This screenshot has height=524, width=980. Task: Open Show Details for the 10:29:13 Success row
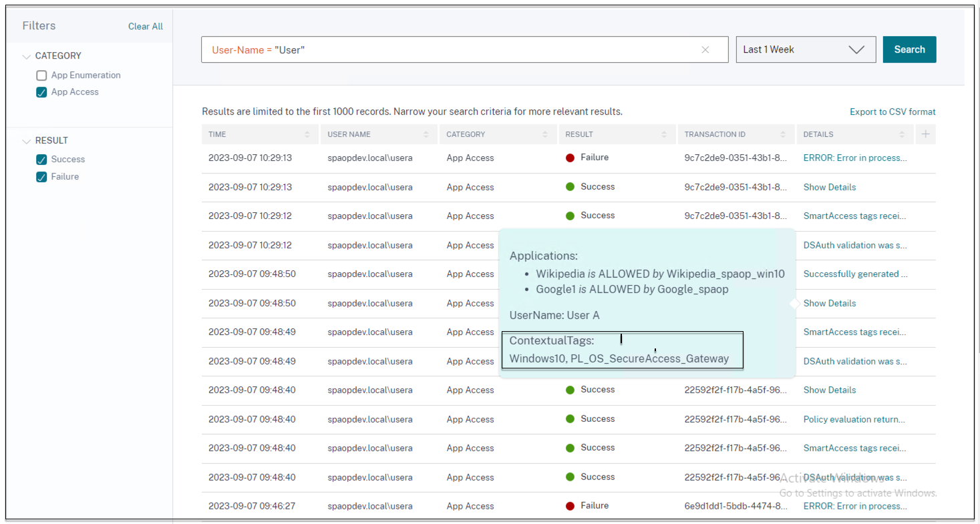coord(829,187)
